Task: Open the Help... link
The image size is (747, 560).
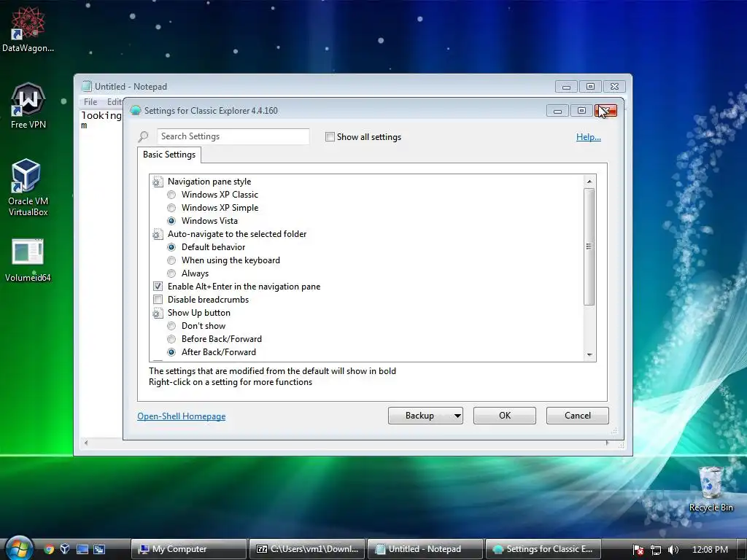Action: click(589, 137)
